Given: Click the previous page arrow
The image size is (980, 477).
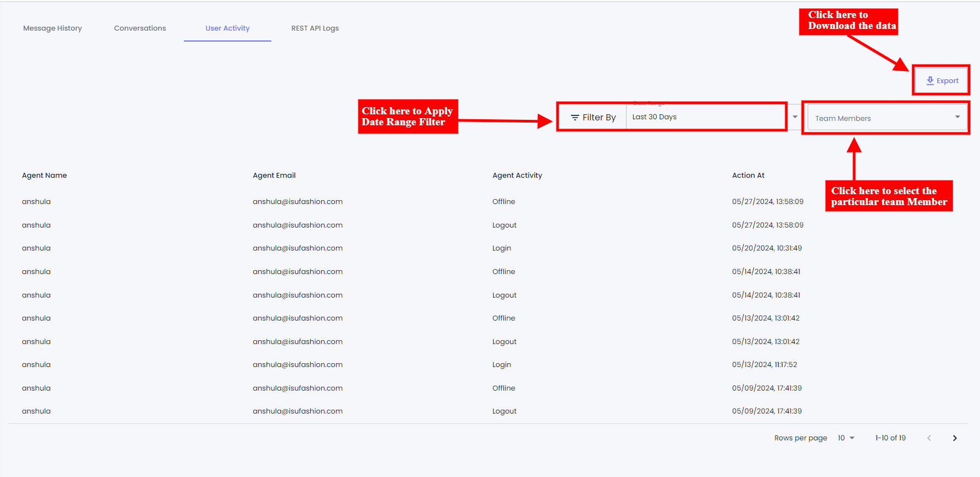Looking at the screenshot, I should coord(929,438).
